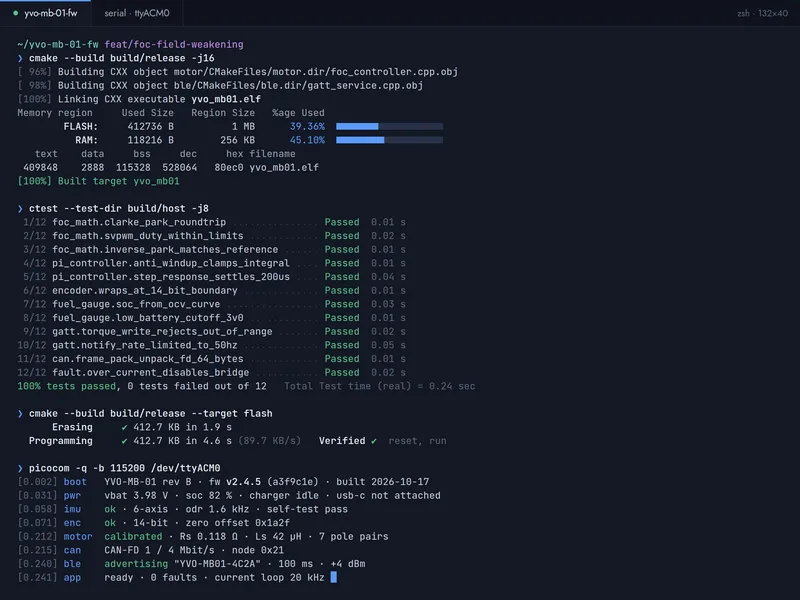Select test can.frame_pack_unpack_fd_64_bytes
This screenshot has height=600, width=800.
click(x=147, y=359)
